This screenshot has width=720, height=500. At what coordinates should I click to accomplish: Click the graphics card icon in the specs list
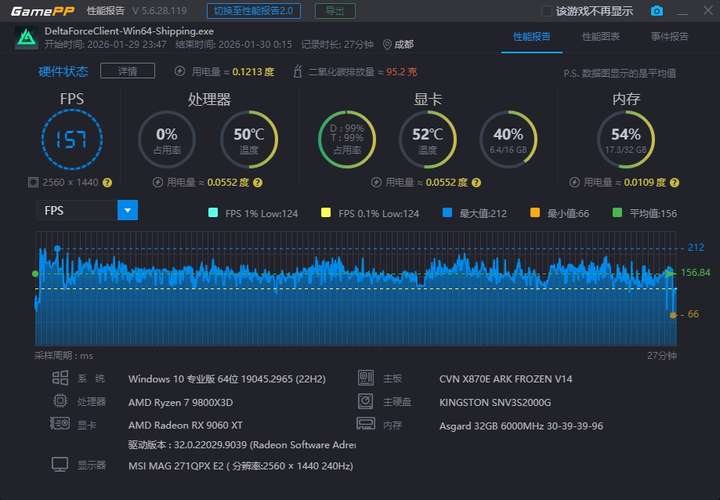(x=60, y=423)
